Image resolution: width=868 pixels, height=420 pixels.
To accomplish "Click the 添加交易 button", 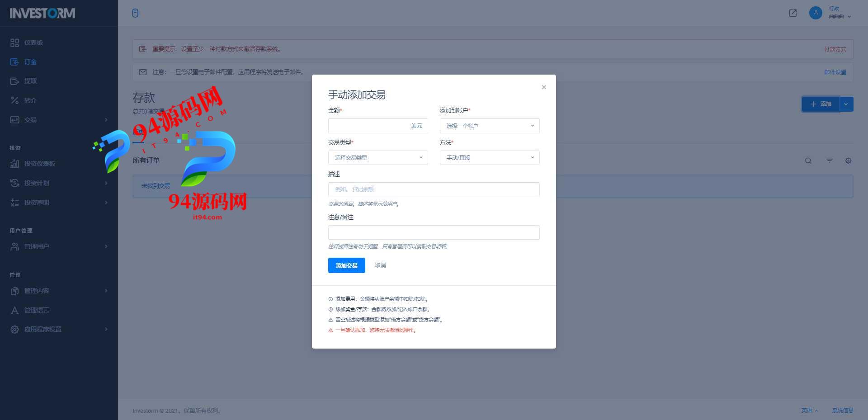I will pos(347,265).
